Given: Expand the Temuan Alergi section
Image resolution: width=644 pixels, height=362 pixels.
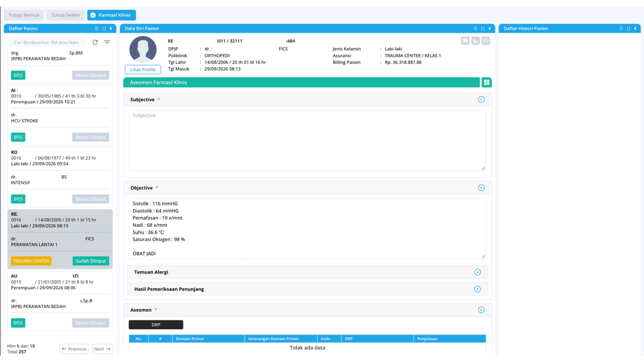Looking at the screenshot, I should [477, 272].
